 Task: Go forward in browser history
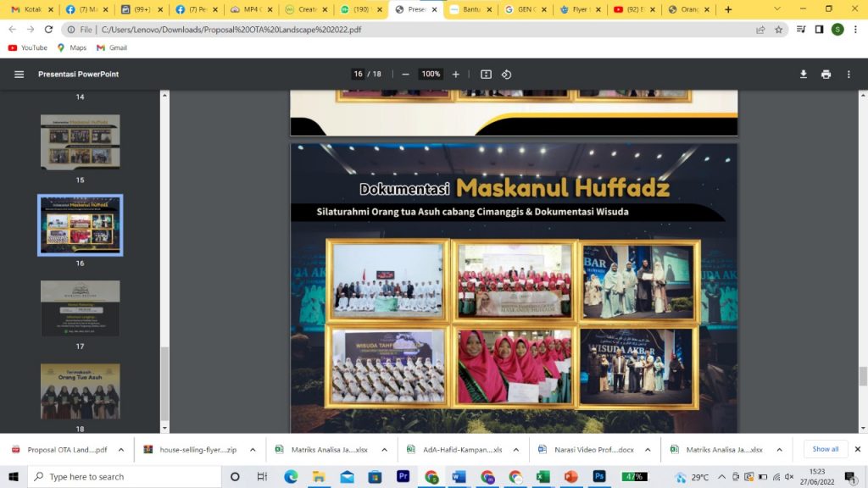(31, 30)
